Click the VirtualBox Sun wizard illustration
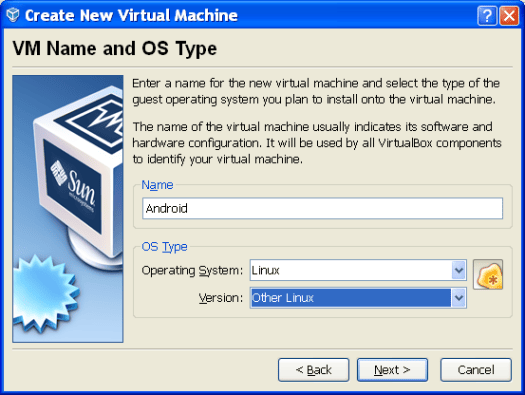 click(x=68, y=209)
